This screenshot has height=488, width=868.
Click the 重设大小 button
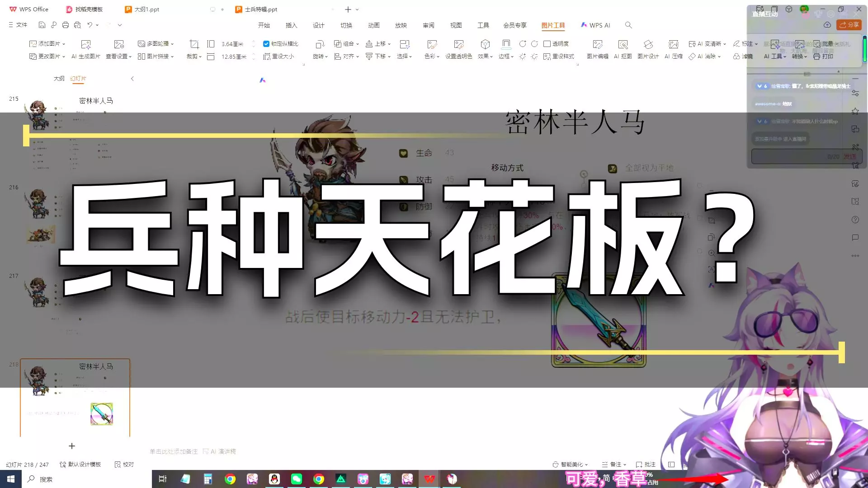279,56
